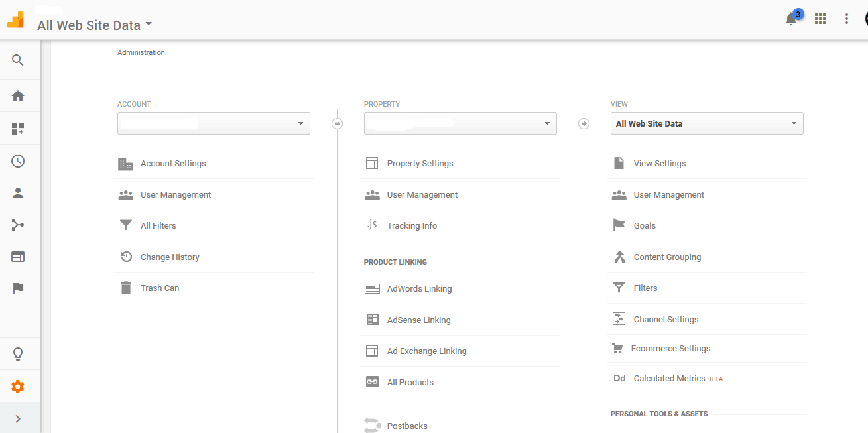Open the three-dot more options menu

(x=847, y=19)
